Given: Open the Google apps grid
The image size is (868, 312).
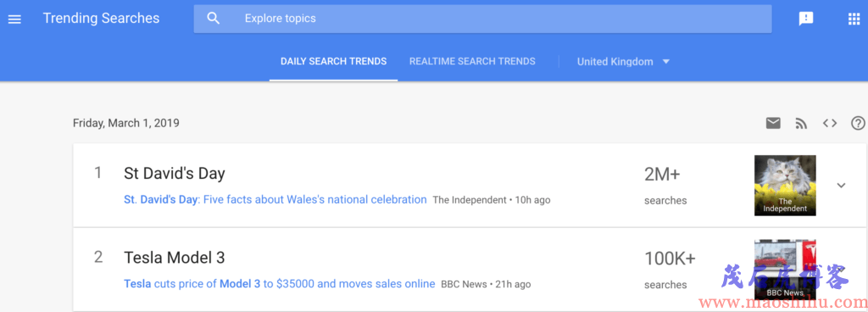Looking at the screenshot, I should pos(854,19).
